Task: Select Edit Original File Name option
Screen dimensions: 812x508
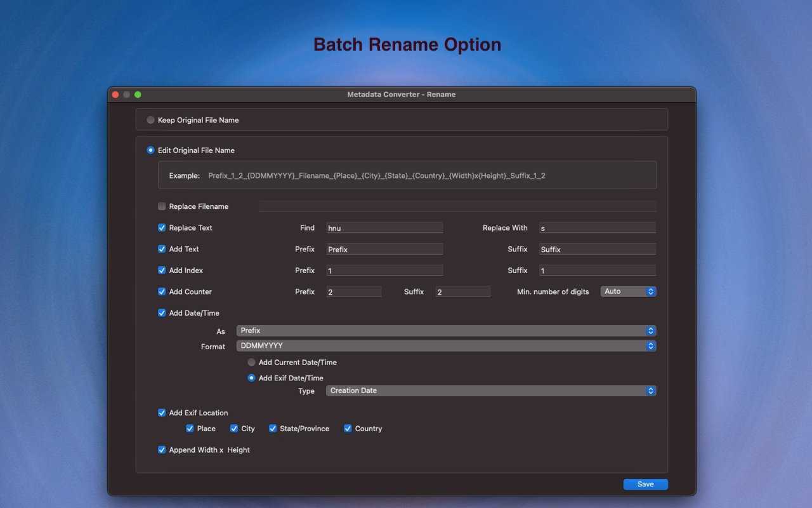Action: 150,150
